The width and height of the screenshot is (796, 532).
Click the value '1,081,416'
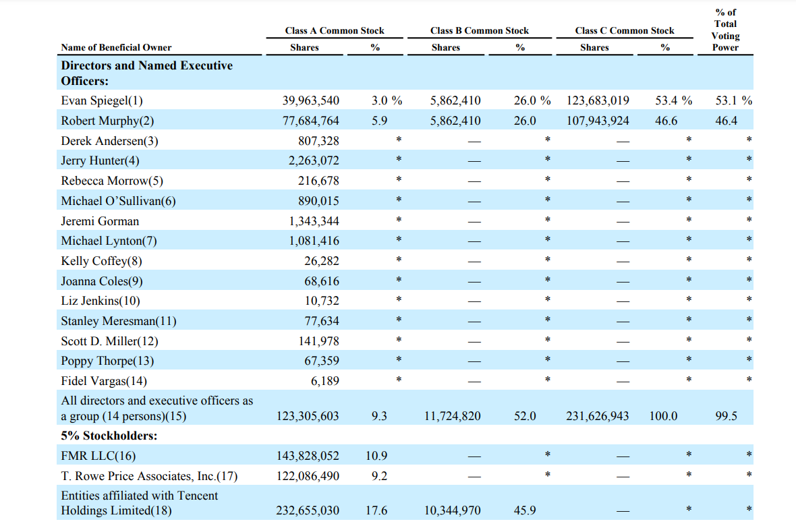click(x=314, y=241)
